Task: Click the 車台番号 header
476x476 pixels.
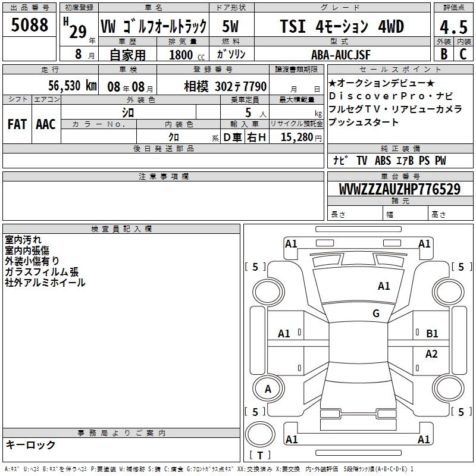Action: tap(400, 176)
